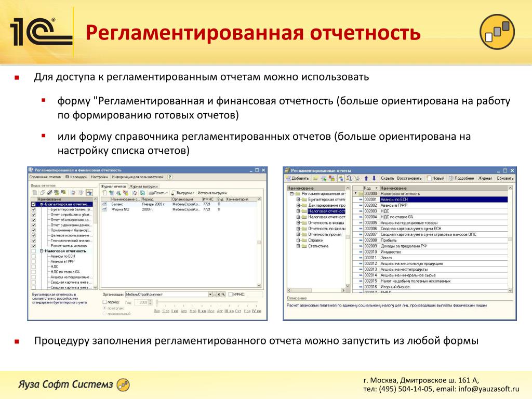Uncheck Расчет чистых активов checkbox
The image size is (532, 399).
[x=33, y=246]
